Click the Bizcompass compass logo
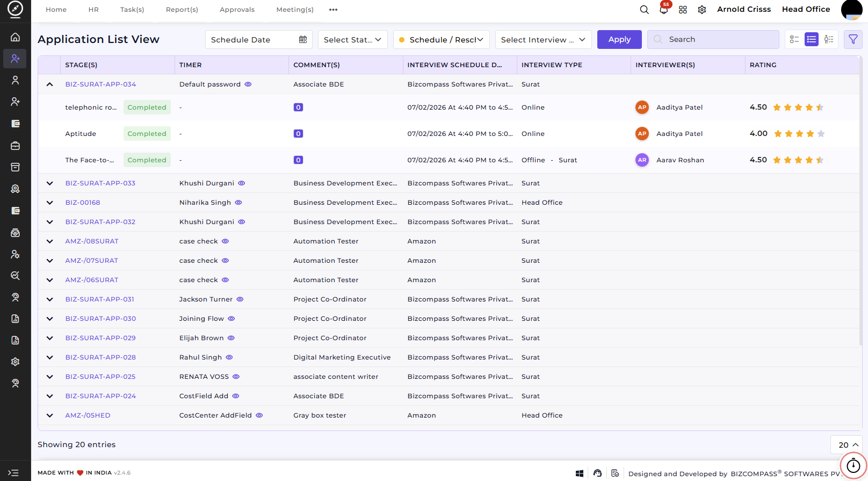This screenshot has height=481, width=868. 15,9
